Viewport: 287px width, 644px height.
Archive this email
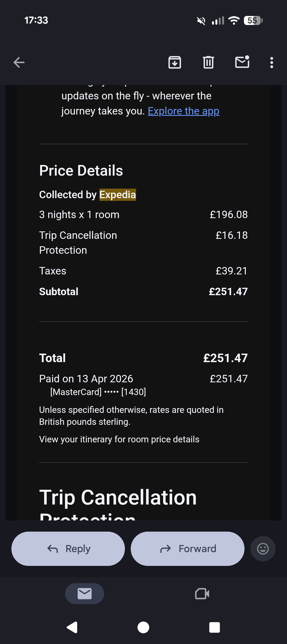coord(175,62)
